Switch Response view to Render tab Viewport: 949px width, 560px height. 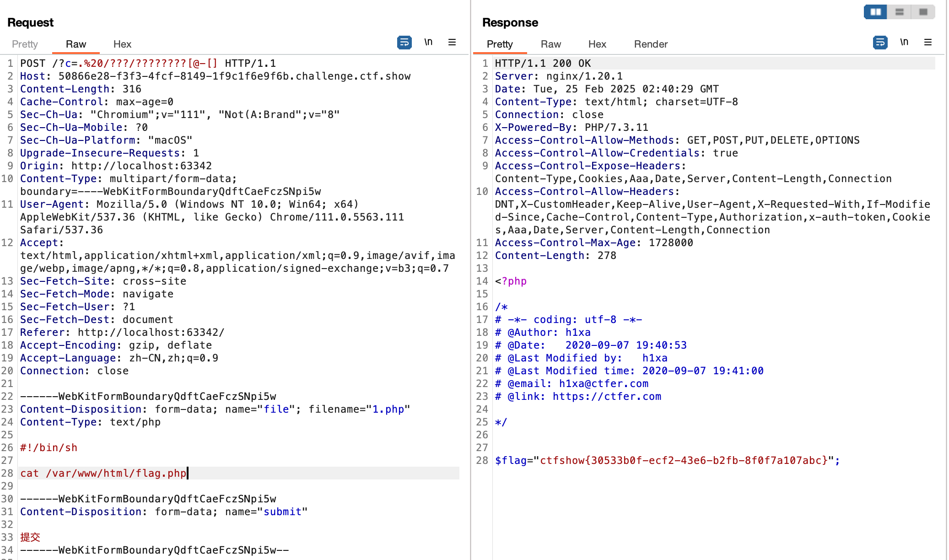point(651,44)
